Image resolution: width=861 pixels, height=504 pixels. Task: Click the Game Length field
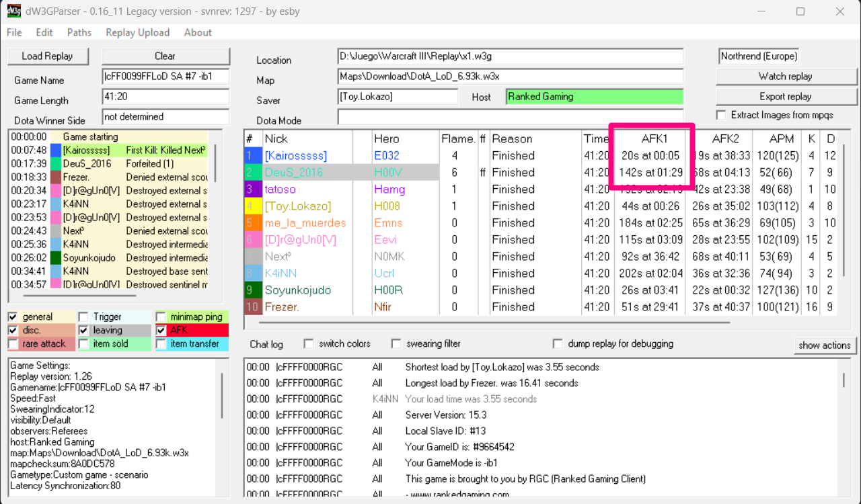point(165,97)
